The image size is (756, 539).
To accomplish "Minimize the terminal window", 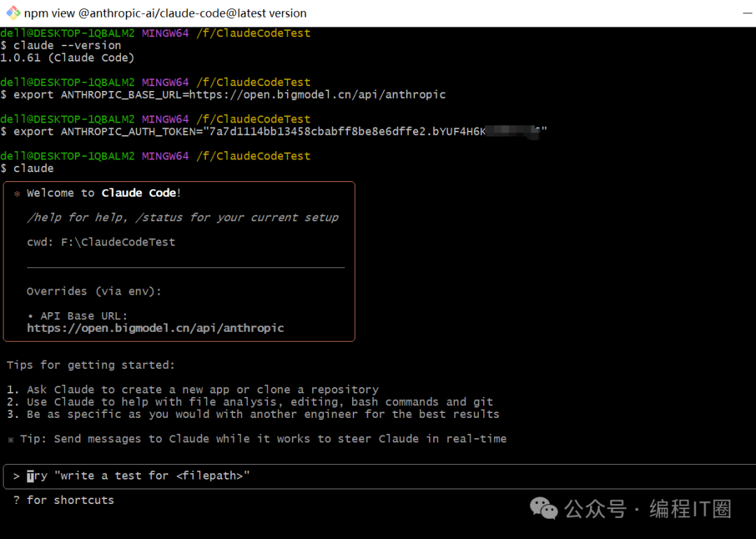I will click(x=748, y=13).
